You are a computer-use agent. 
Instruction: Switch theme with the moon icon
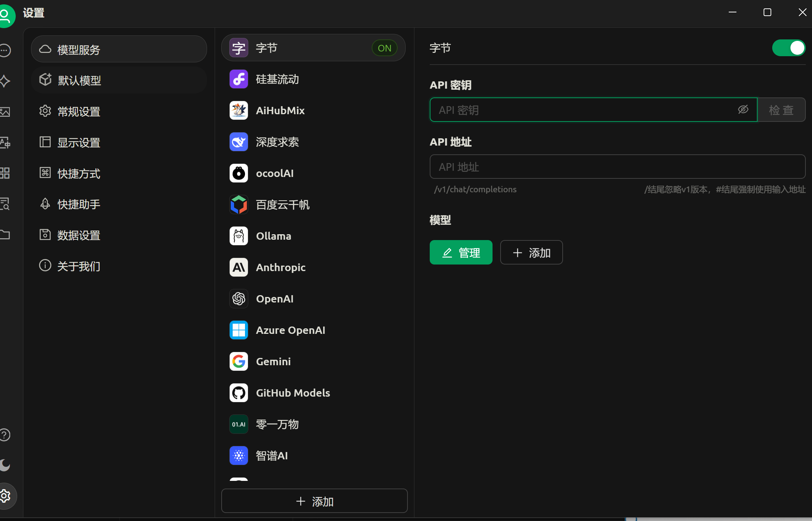pyautogui.click(x=5, y=465)
